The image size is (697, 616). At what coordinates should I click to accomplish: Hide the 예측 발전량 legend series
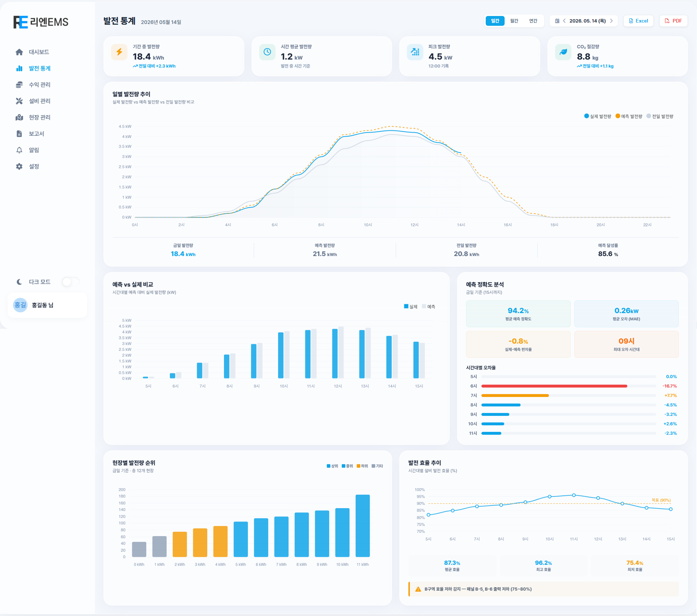(629, 116)
